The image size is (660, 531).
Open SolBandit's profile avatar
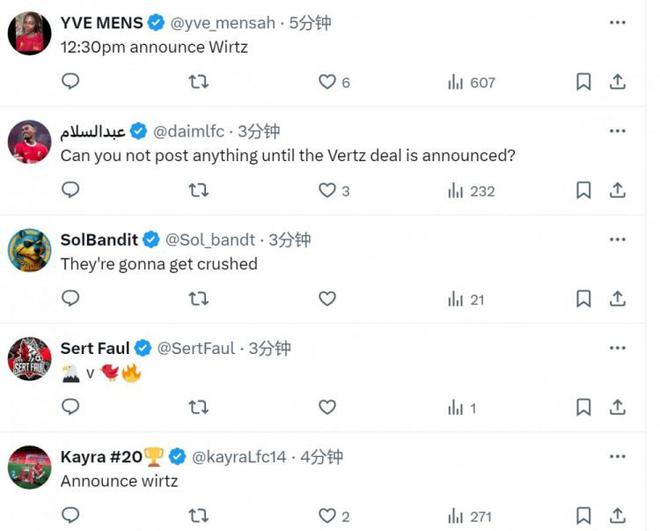click(30, 251)
